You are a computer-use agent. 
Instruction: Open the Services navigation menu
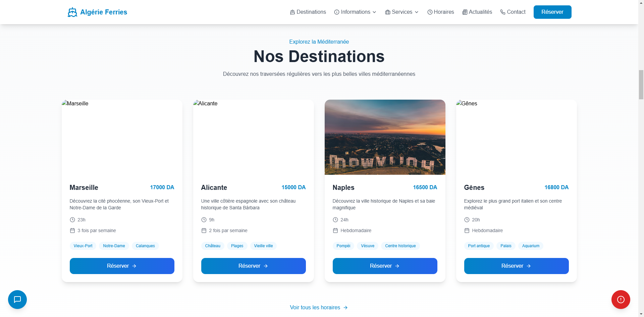402,12
